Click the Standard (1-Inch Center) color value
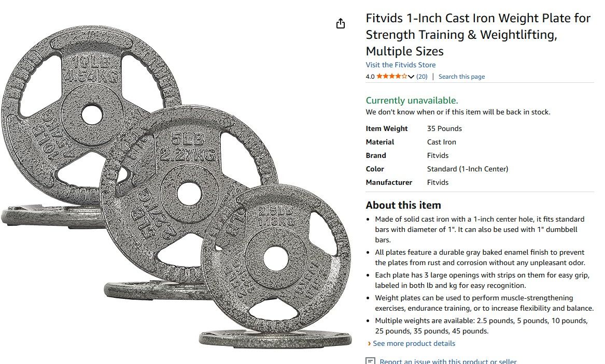Screen dimensions: 605x364 pos(467,169)
